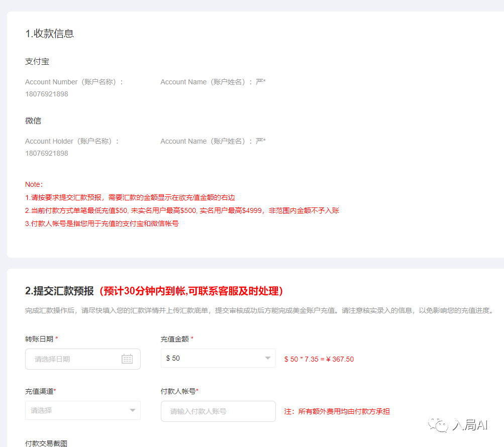
Task: Expand the 充值金额 dropdown arrow
Action: 268,358
